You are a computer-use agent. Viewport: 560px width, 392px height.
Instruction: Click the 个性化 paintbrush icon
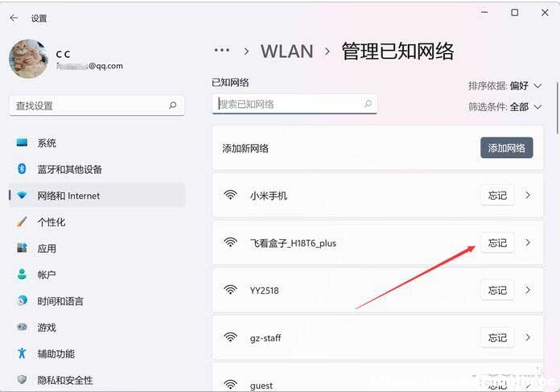(22, 221)
